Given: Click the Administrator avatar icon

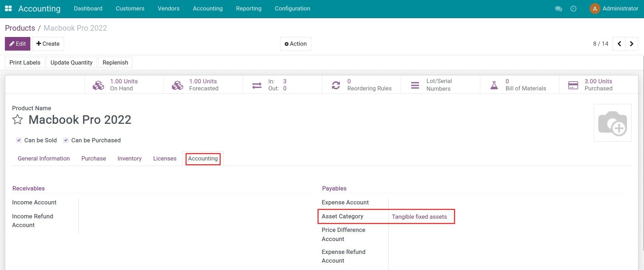Looking at the screenshot, I should [x=595, y=9].
